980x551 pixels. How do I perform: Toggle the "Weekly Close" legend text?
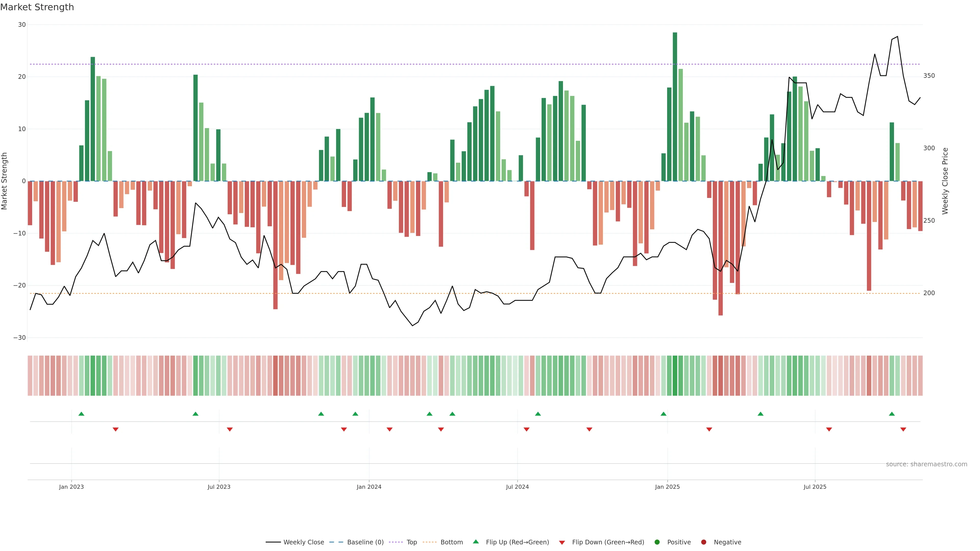coord(304,542)
